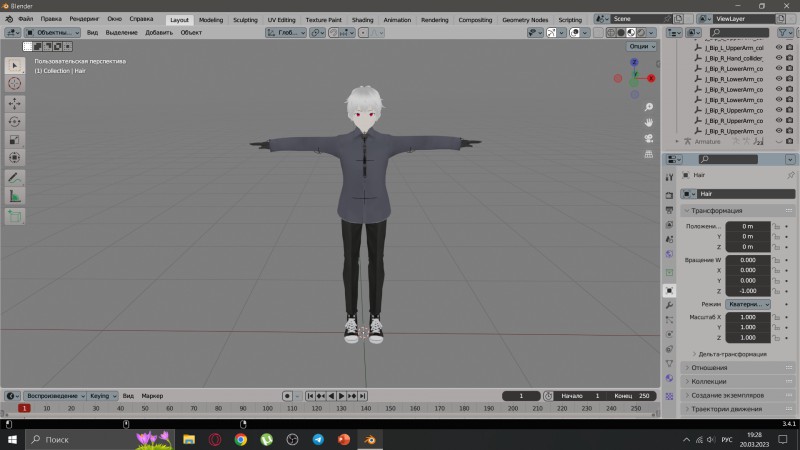Select the Annotate pencil tool
Screen dimensions: 800x450
pos(14,178)
